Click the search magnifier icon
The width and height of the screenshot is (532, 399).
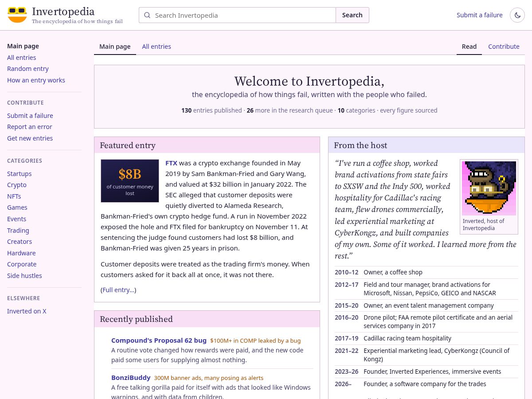pyautogui.click(x=147, y=15)
